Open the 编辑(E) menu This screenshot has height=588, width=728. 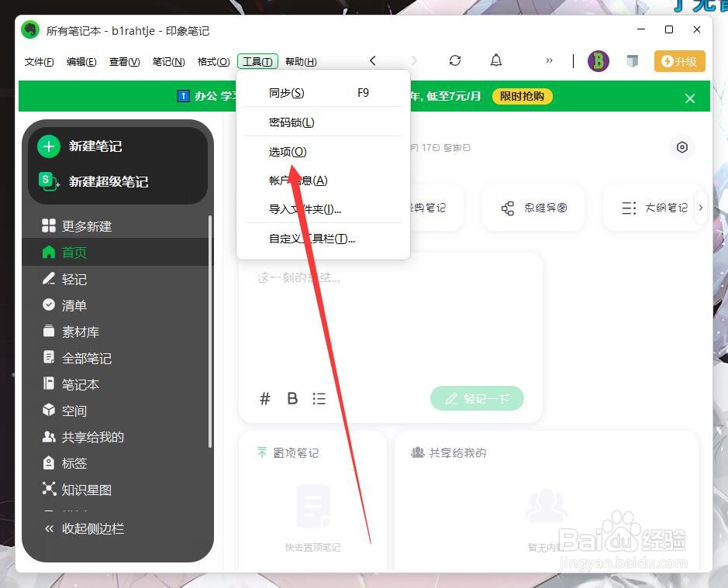pos(81,62)
